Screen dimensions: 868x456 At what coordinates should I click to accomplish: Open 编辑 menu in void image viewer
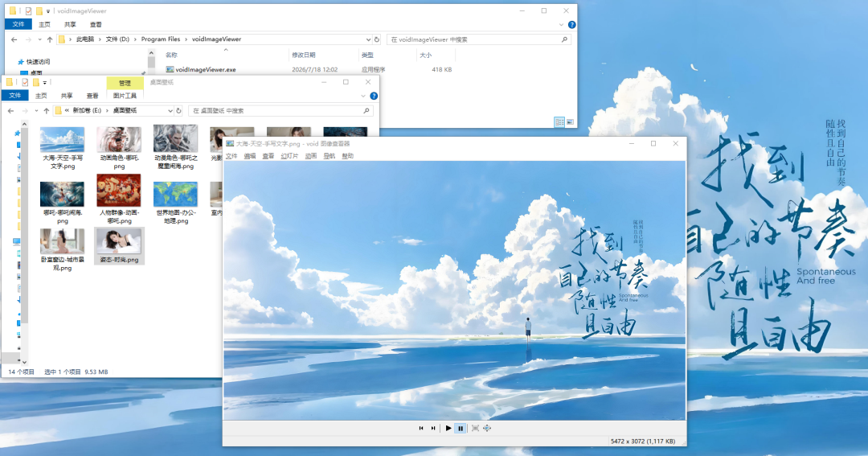pos(250,156)
